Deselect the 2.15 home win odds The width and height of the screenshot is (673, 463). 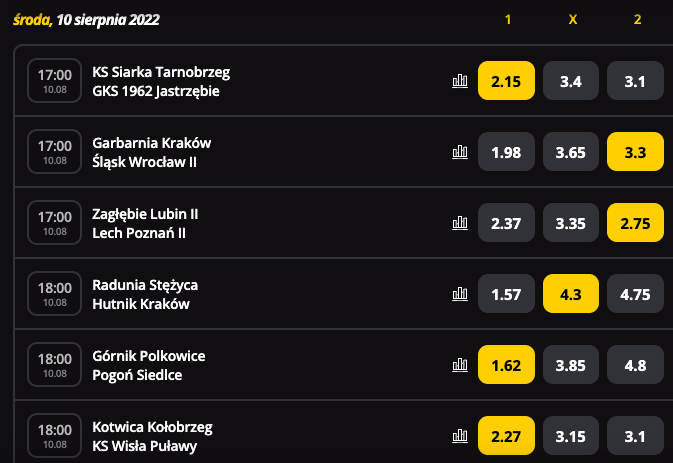click(506, 81)
